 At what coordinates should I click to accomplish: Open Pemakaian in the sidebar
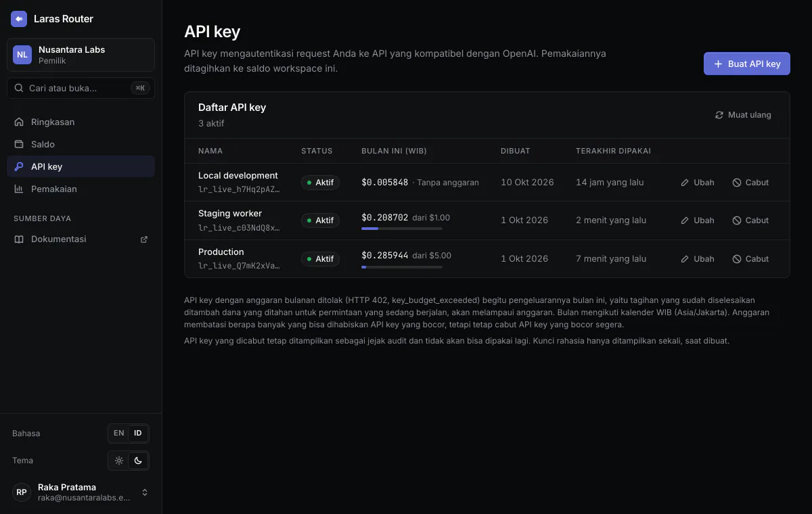[x=81, y=189]
